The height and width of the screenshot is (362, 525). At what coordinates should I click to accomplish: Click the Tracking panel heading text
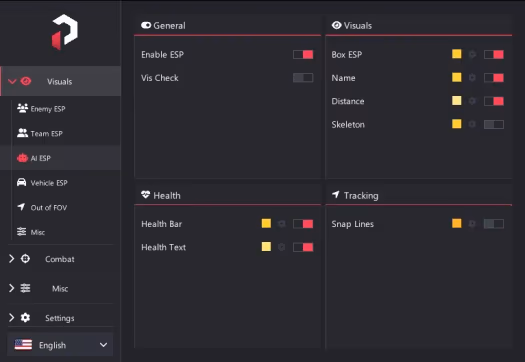pyautogui.click(x=361, y=196)
